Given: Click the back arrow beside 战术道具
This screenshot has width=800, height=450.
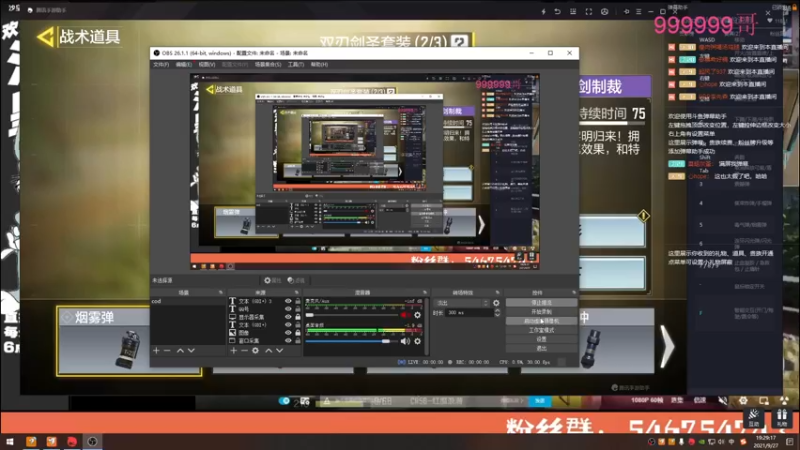Looking at the screenshot, I should [x=45, y=37].
